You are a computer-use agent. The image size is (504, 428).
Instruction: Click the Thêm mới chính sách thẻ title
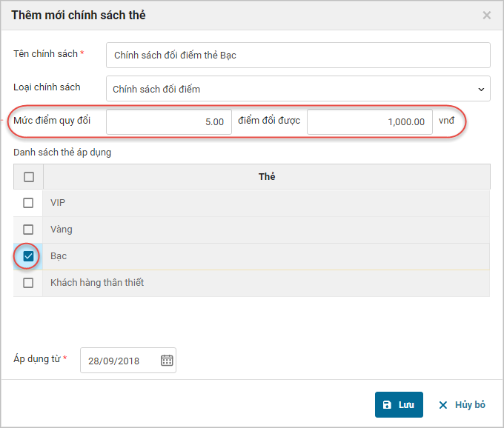point(79,15)
